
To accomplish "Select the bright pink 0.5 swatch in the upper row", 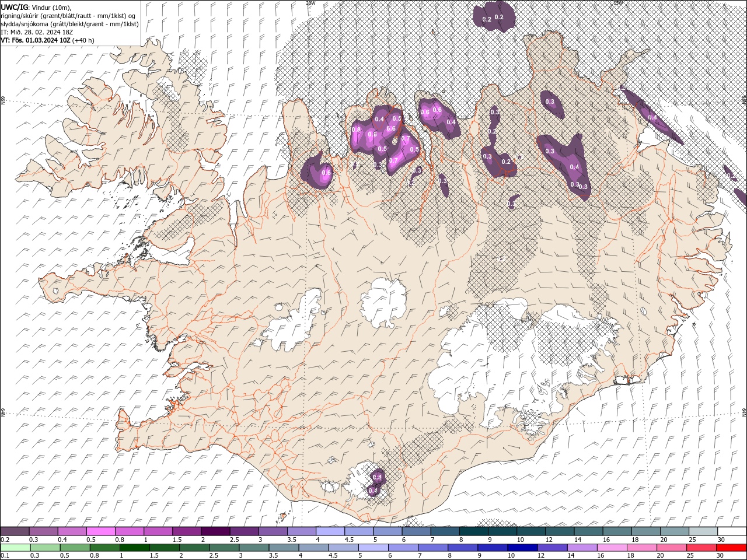I will coord(100,531).
